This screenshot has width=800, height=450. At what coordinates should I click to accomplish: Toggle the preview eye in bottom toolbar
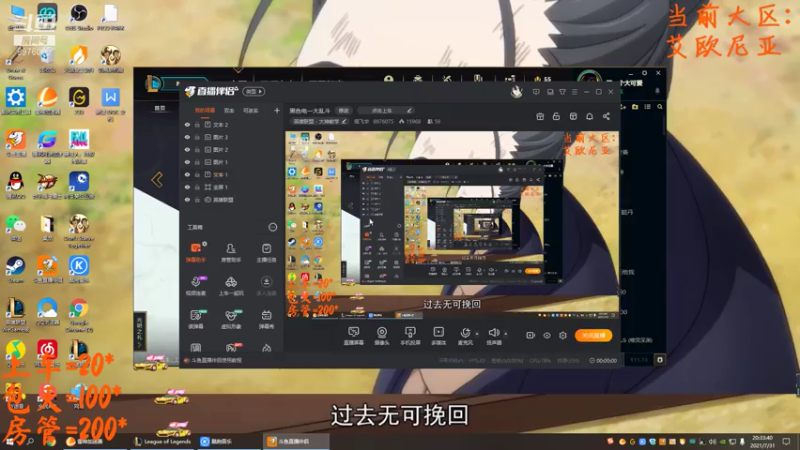547,335
